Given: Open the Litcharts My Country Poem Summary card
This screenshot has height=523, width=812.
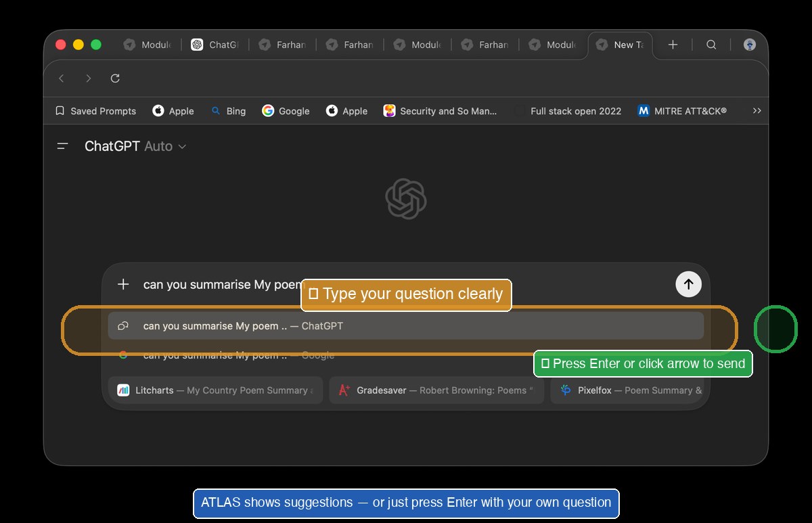Looking at the screenshot, I should pos(215,390).
